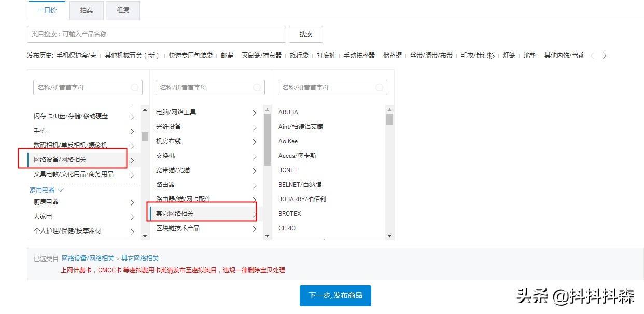
Task: Open the 租赁 tab
Action: [122, 10]
